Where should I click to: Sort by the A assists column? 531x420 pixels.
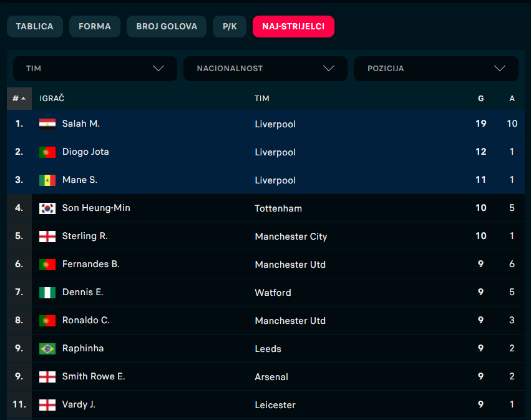(x=512, y=99)
